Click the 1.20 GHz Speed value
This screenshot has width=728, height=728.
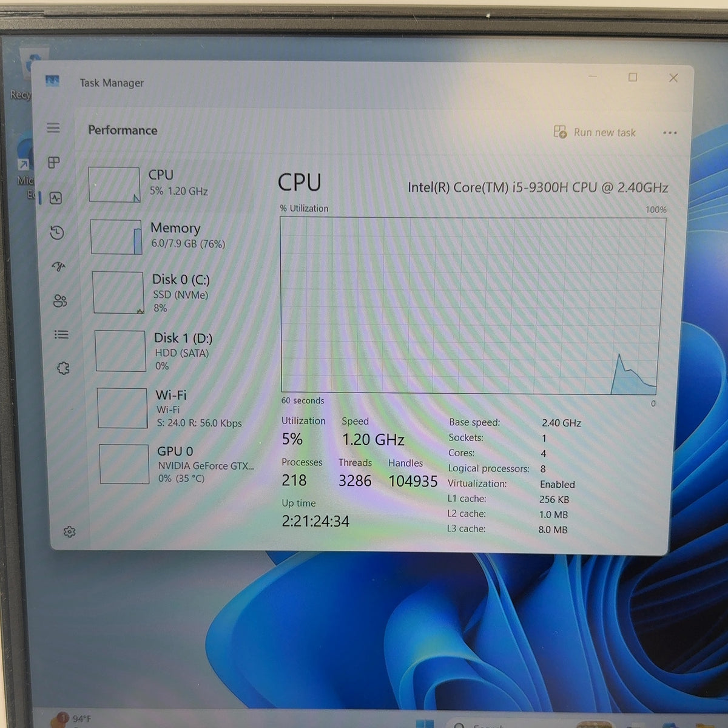pos(373,440)
